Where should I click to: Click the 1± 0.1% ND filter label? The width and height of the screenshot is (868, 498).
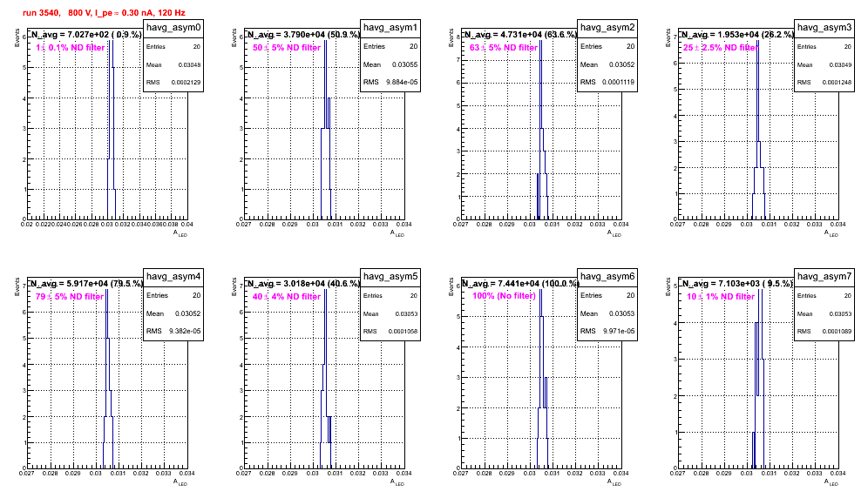tap(71, 48)
